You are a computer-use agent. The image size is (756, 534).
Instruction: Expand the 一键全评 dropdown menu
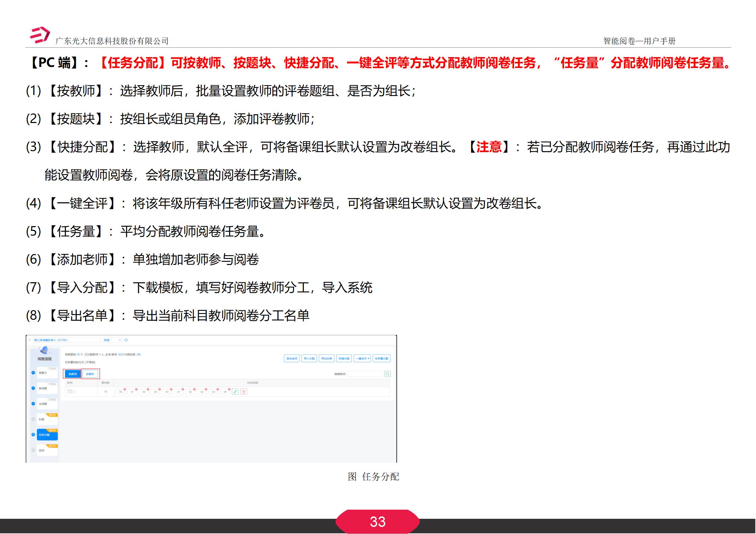click(x=363, y=359)
